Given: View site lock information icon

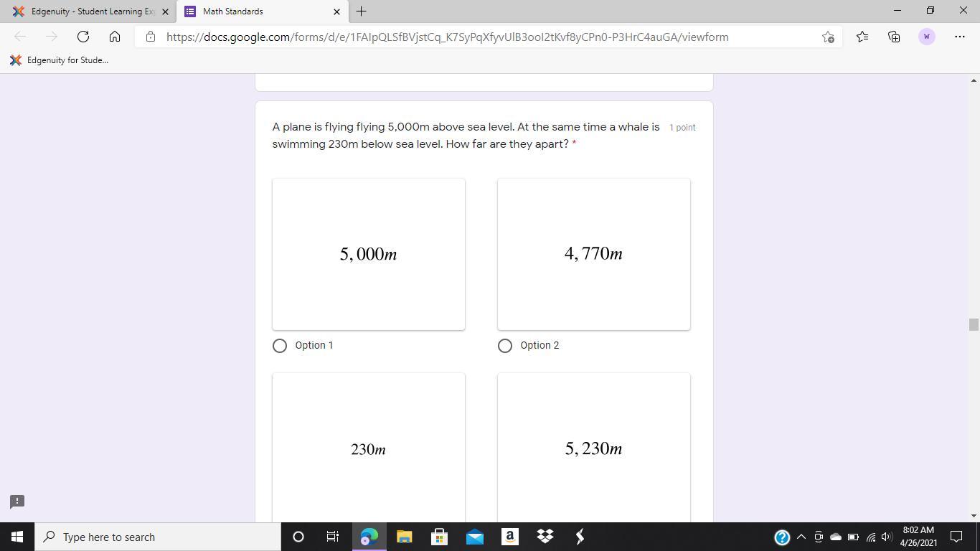Looking at the screenshot, I should (x=151, y=37).
